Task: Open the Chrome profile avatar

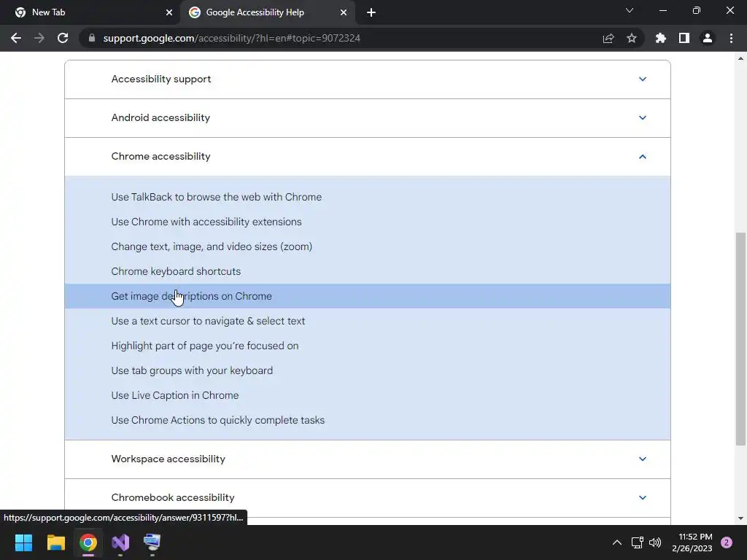Action: 708,38
